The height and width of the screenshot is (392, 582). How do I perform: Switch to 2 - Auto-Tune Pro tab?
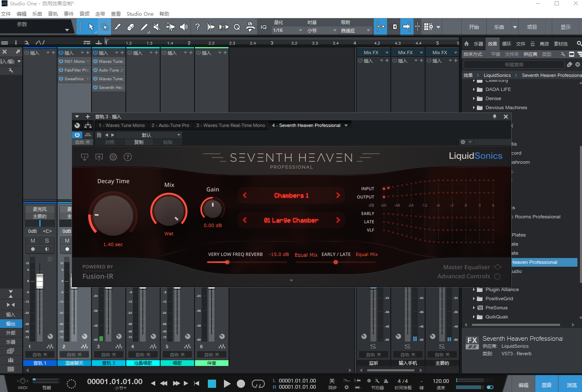[x=170, y=125]
